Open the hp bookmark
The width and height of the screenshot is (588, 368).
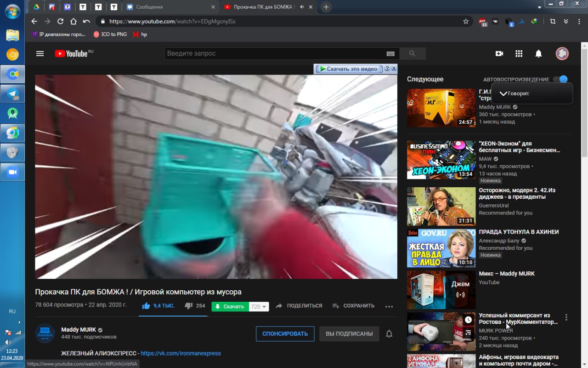[x=140, y=34]
